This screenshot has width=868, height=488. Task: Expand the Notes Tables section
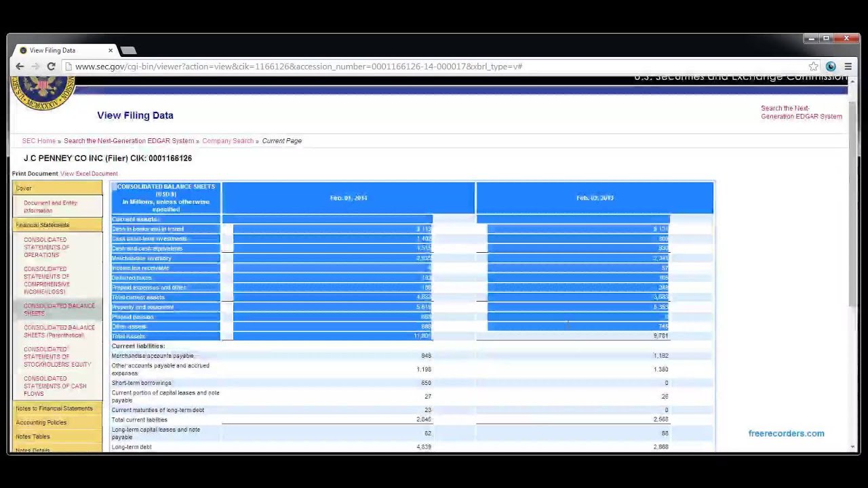coord(57,437)
